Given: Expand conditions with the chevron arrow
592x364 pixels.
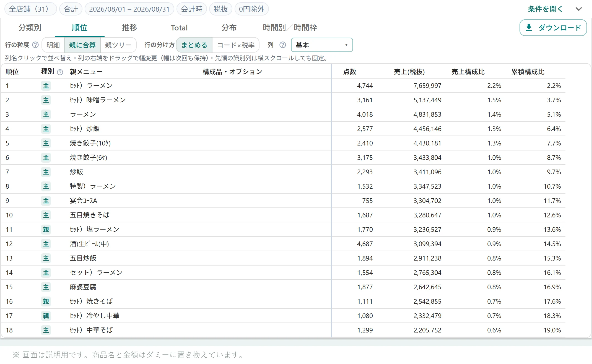Looking at the screenshot, I should (578, 9).
